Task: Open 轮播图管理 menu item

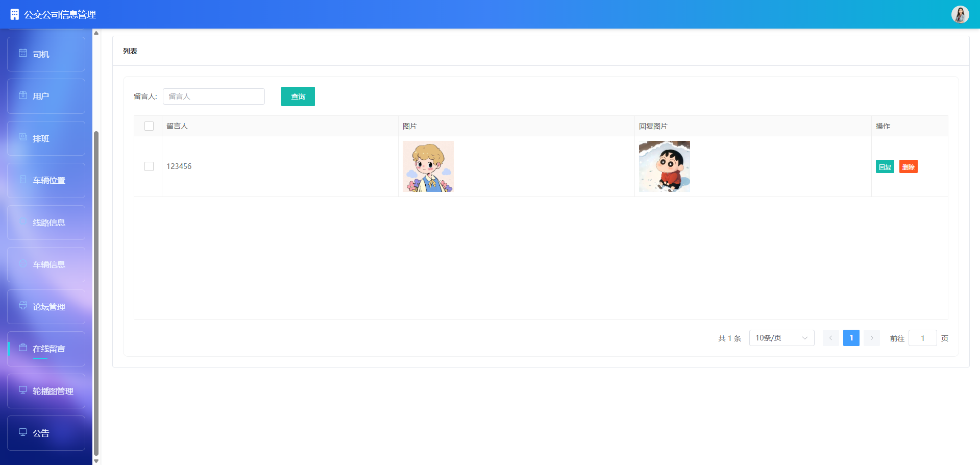Action: click(46, 391)
